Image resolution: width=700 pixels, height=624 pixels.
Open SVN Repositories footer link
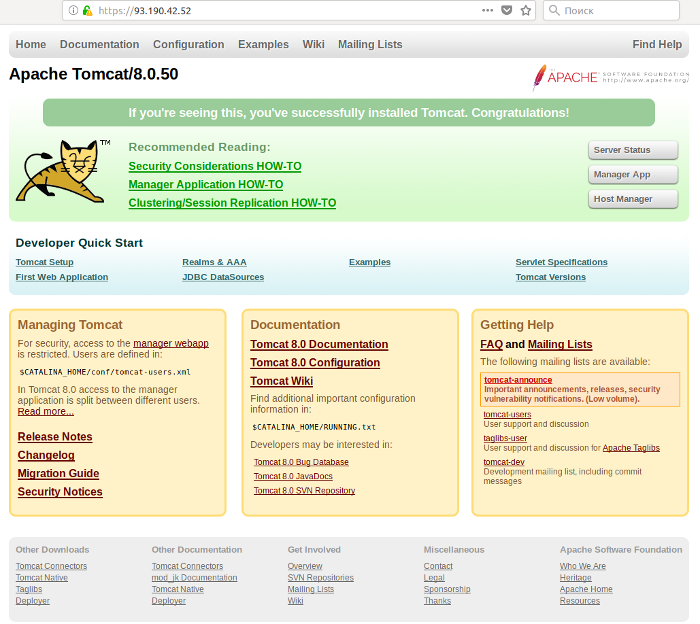pos(321,578)
